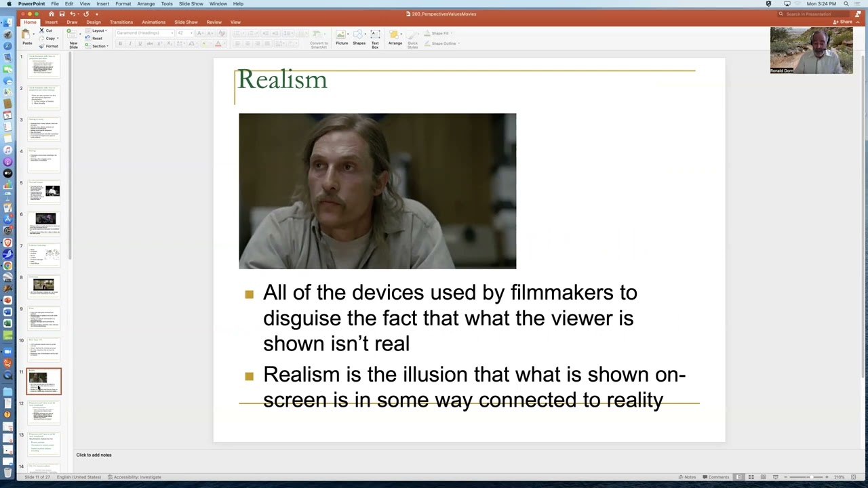
Task: Open Finder from the Dock
Action: (7, 22)
